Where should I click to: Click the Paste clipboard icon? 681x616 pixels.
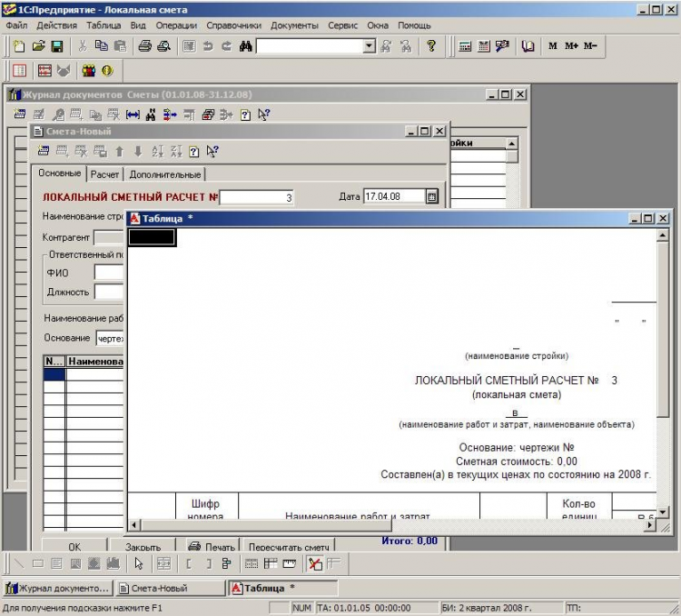pos(120,46)
